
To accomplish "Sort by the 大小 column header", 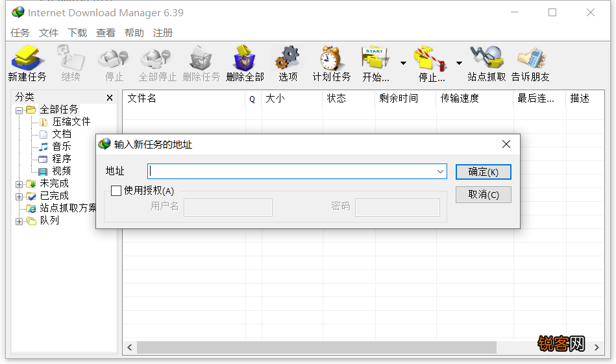I will pos(292,98).
